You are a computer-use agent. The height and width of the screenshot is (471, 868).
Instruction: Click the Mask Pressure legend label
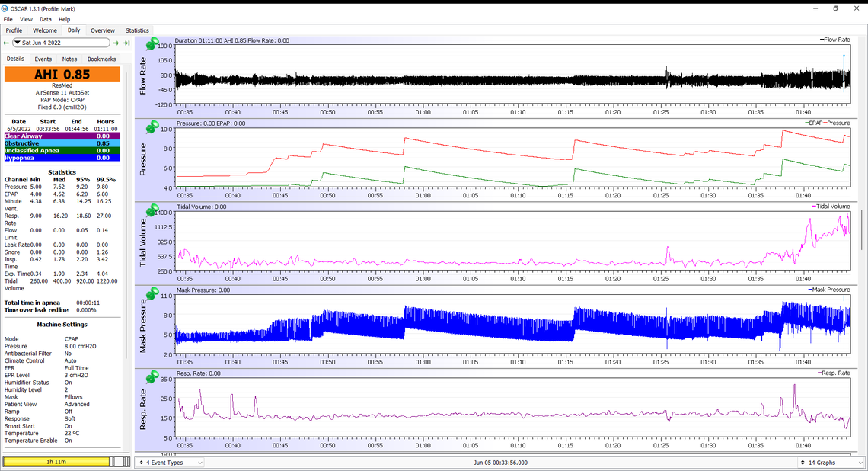pyautogui.click(x=828, y=290)
